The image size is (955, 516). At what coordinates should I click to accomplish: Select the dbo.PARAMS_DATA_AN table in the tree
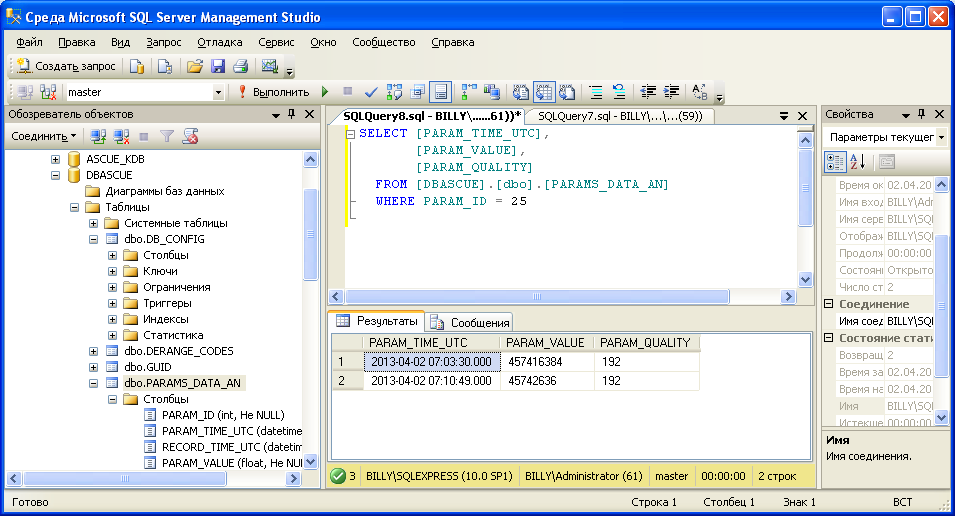182,383
